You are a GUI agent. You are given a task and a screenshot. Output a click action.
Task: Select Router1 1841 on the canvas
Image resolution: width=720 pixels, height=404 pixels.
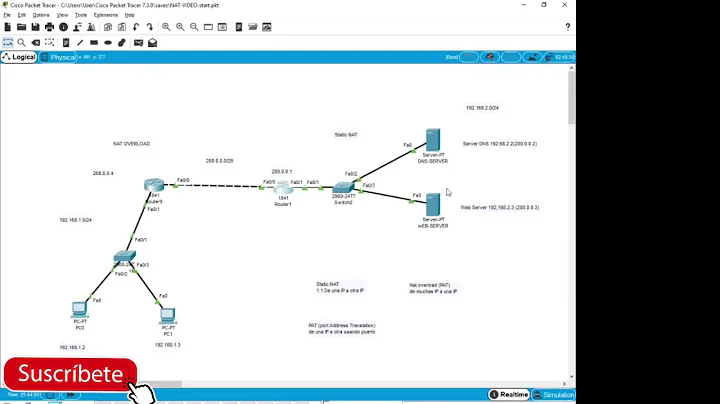pyautogui.click(x=283, y=188)
